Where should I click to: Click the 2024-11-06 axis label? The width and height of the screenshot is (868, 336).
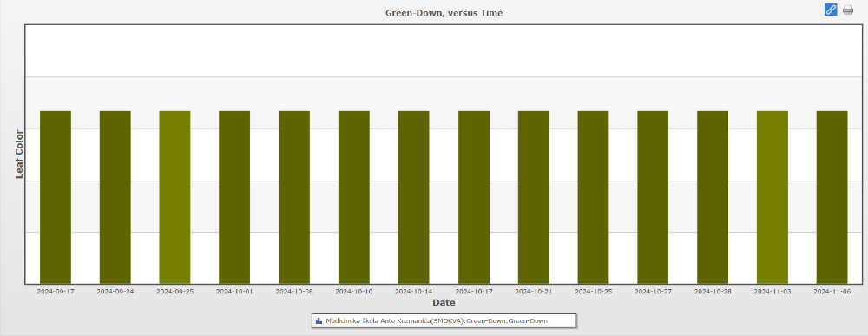832,291
